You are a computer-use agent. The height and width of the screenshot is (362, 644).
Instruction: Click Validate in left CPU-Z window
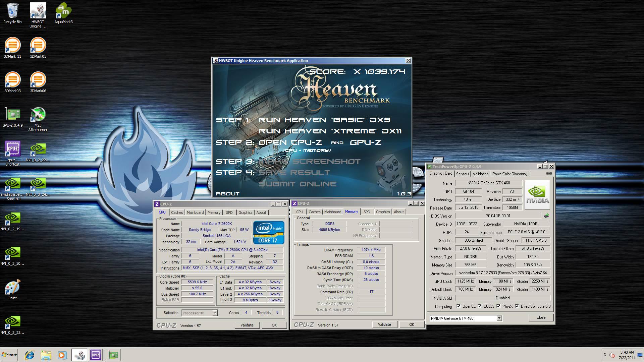[247, 325]
